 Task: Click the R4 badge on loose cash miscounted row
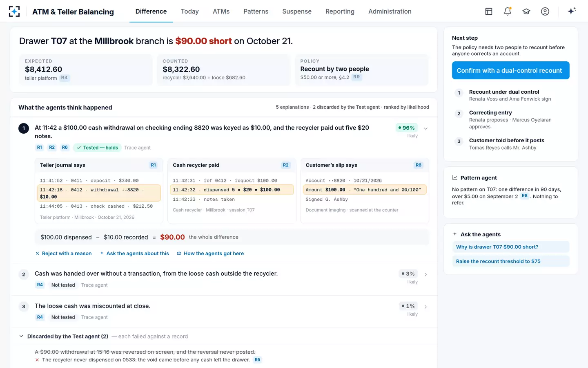pyautogui.click(x=40, y=317)
